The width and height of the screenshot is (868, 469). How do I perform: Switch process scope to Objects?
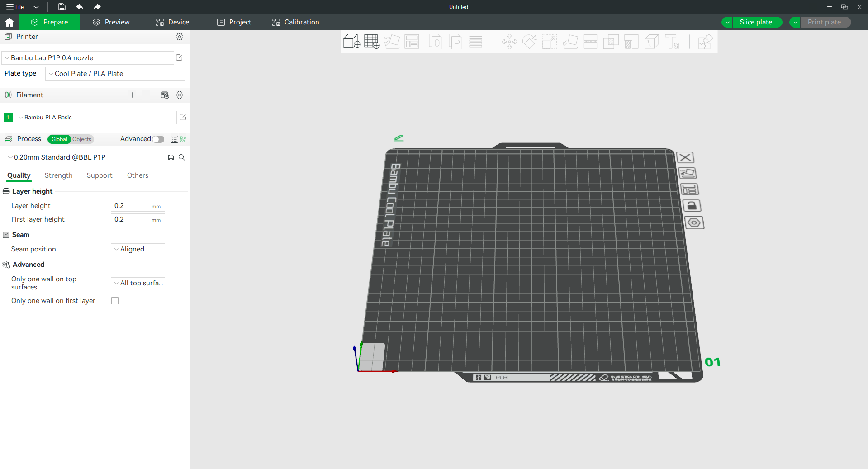[x=82, y=139]
